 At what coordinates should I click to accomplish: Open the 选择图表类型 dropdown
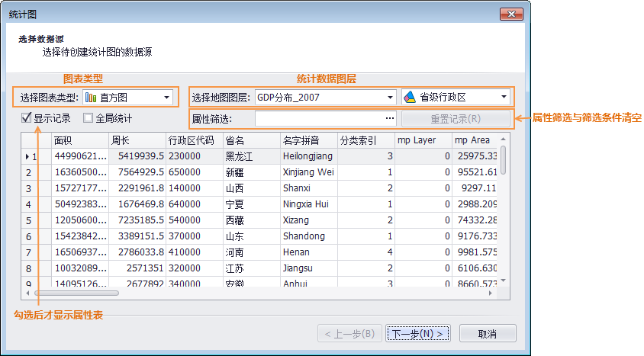(x=166, y=98)
